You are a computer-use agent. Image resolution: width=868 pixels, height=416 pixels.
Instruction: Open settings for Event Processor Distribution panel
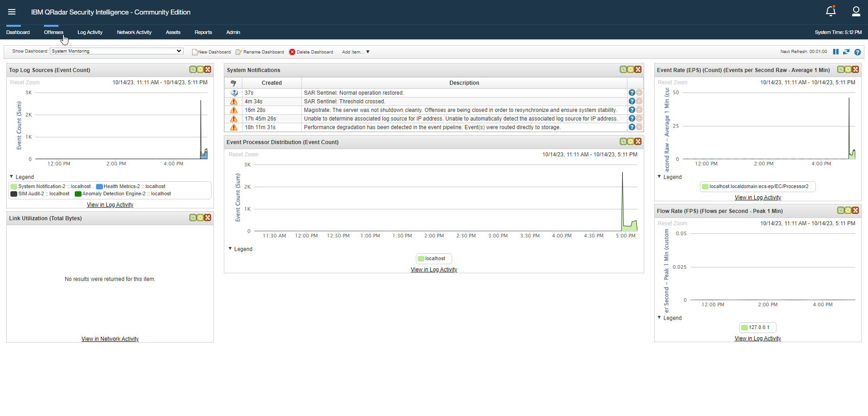tap(631, 141)
